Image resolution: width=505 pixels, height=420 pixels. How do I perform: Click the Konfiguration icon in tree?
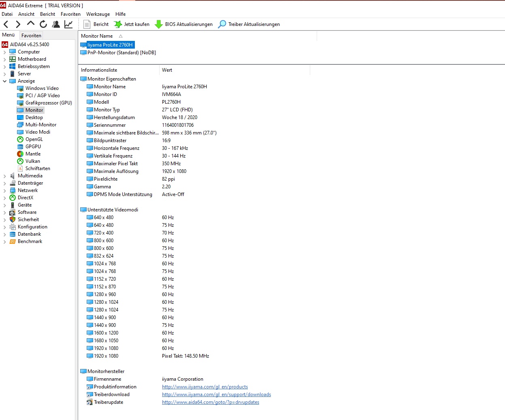click(13, 227)
